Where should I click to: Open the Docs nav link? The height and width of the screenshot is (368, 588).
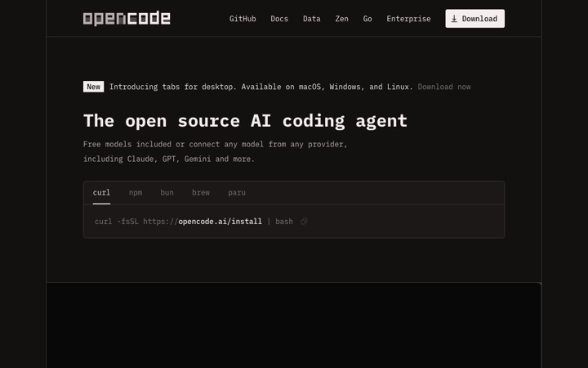[x=279, y=19]
